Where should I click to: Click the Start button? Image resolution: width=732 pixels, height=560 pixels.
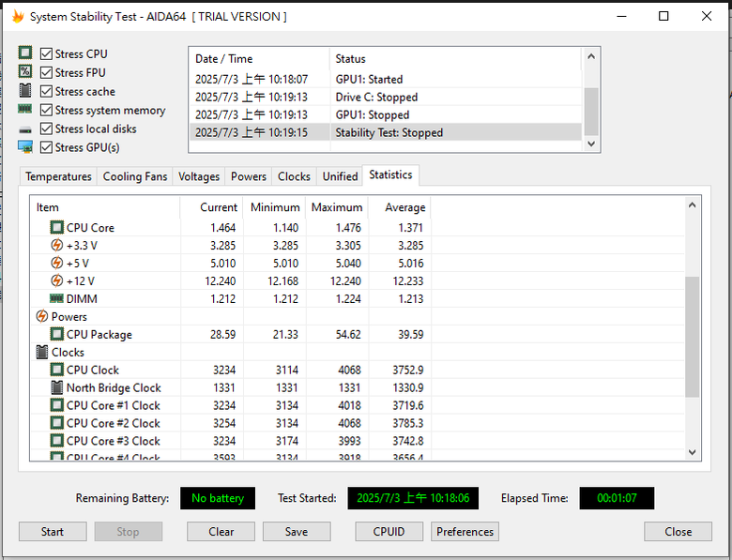tap(53, 532)
